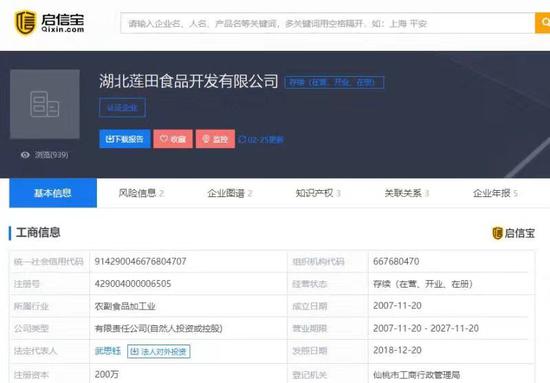Open the 关联关系 tab

tap(407, 193)
